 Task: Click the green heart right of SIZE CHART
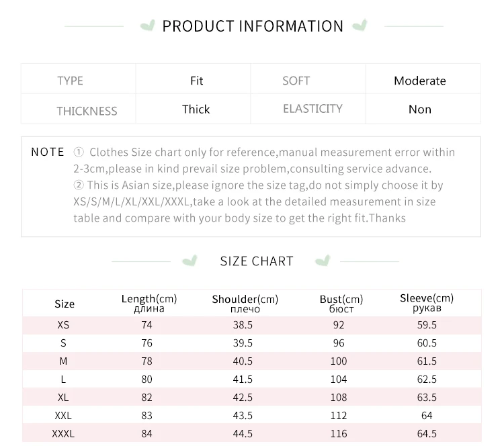coord(323,261)
